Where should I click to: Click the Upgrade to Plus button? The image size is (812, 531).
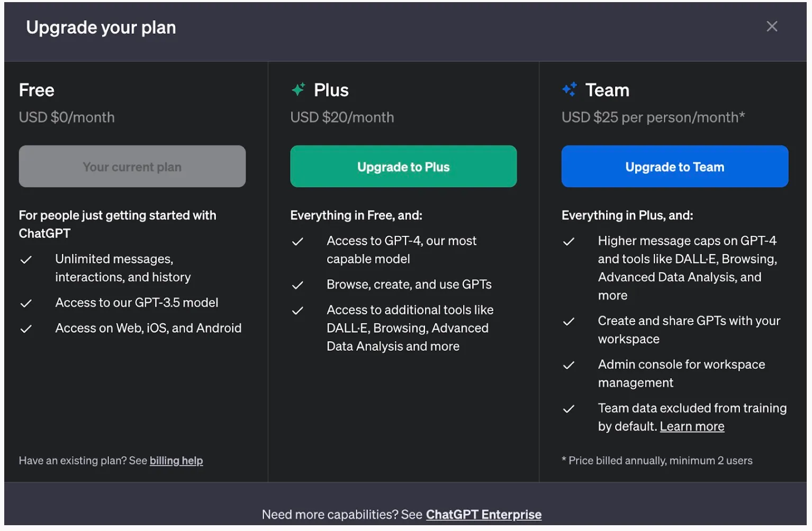click(x=403, y=167)
